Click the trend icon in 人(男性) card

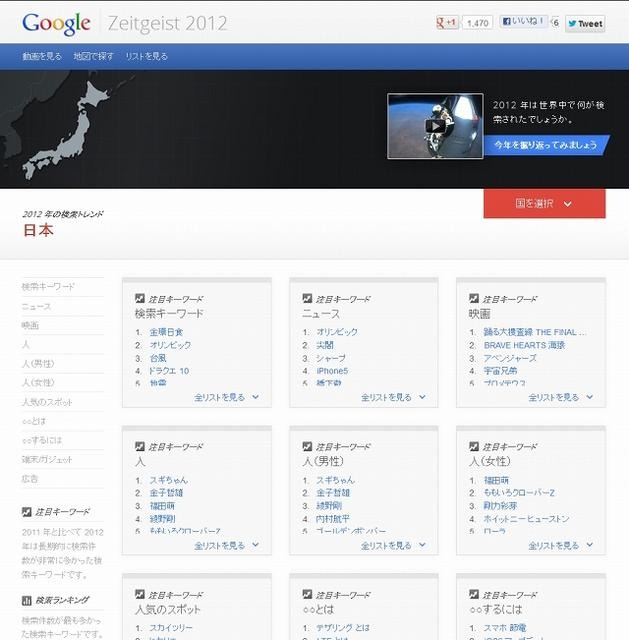coord(307,447)
